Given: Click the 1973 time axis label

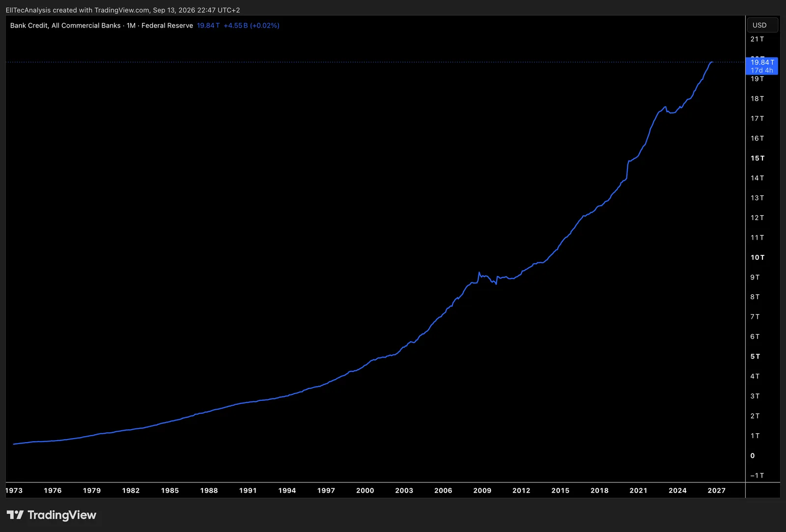Looking at the screenshot, I should tap(14, 490).
